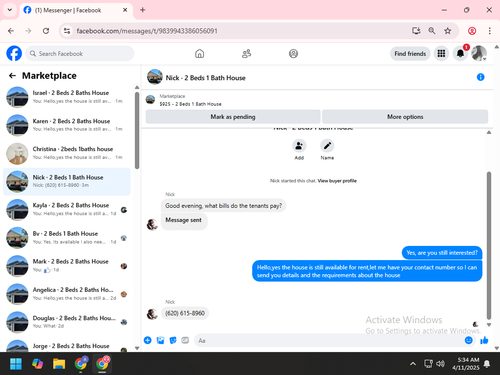Open the Menu grid icon

(441, 53)
